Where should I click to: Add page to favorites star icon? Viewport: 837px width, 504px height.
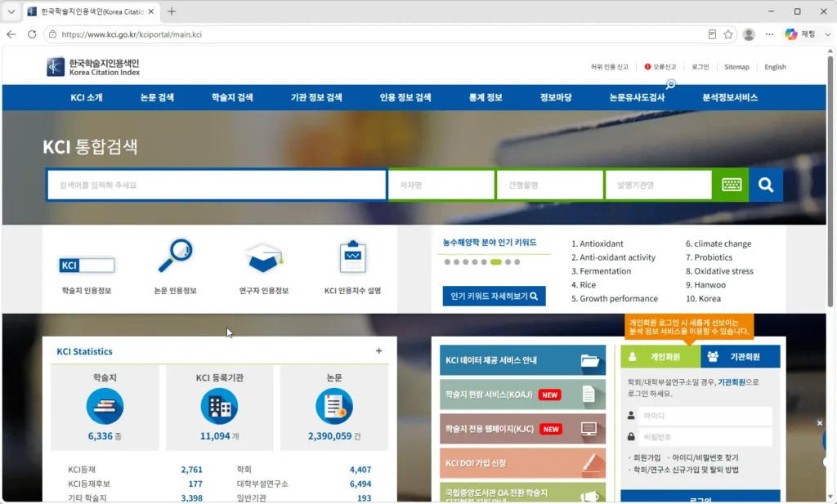(x=728, y=34)
